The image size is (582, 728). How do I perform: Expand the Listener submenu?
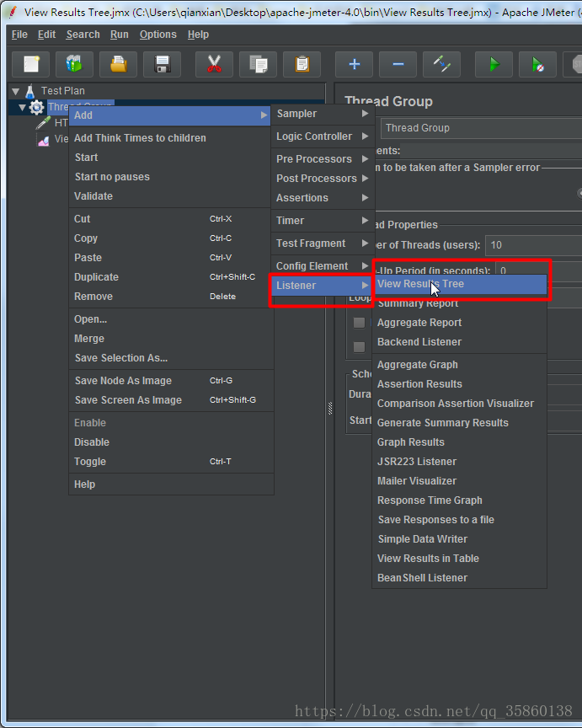pyautogui.click(x=322, y=286)
